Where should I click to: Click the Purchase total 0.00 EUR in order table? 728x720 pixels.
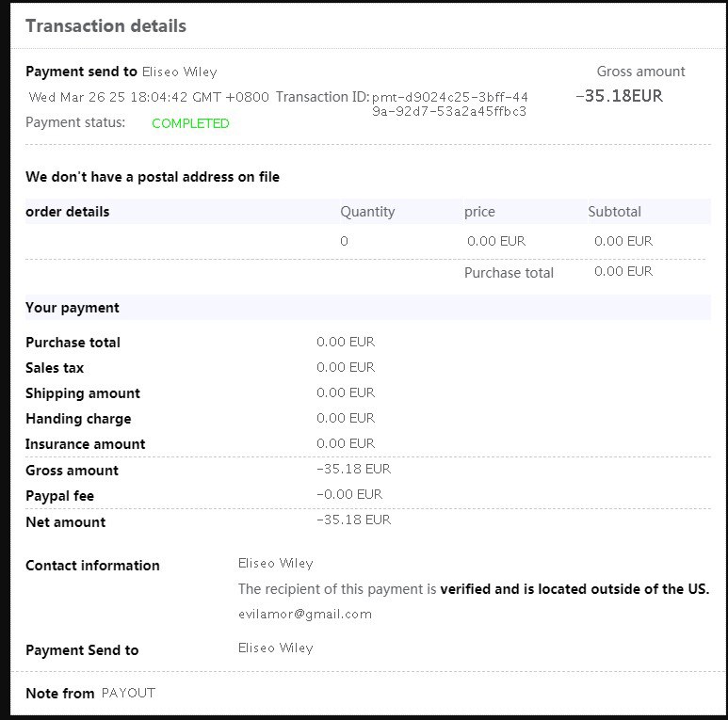pos(623,271)
